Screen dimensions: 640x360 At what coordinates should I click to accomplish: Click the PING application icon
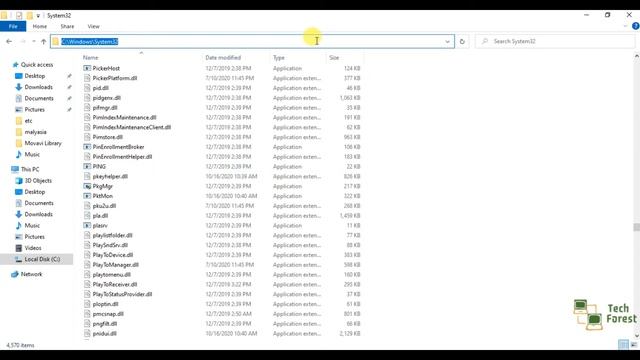pyautogui.click(x=87, y=167)
